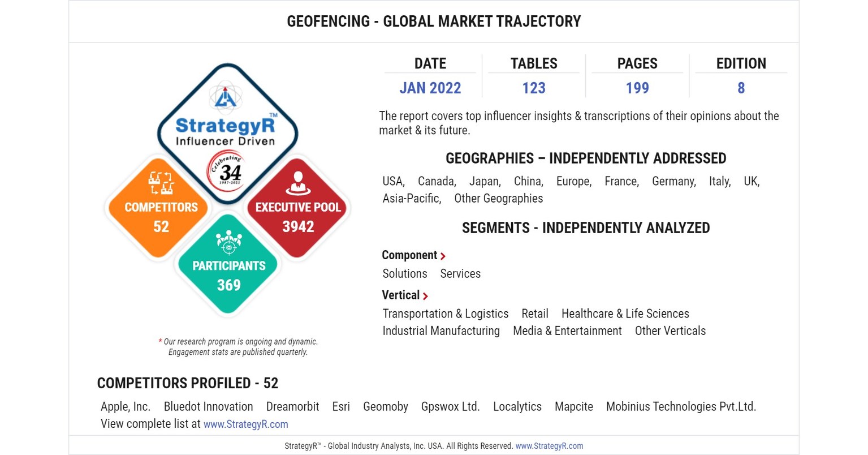The width and height of the screenshot is (868, 455).
Task: Click the Solutions component segment
Action: [404, 274]
